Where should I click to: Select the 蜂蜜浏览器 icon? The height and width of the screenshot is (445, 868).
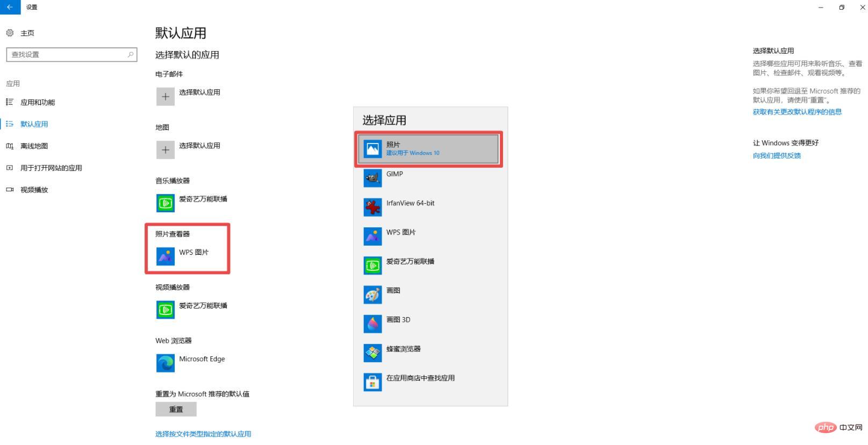pos(373,353)
